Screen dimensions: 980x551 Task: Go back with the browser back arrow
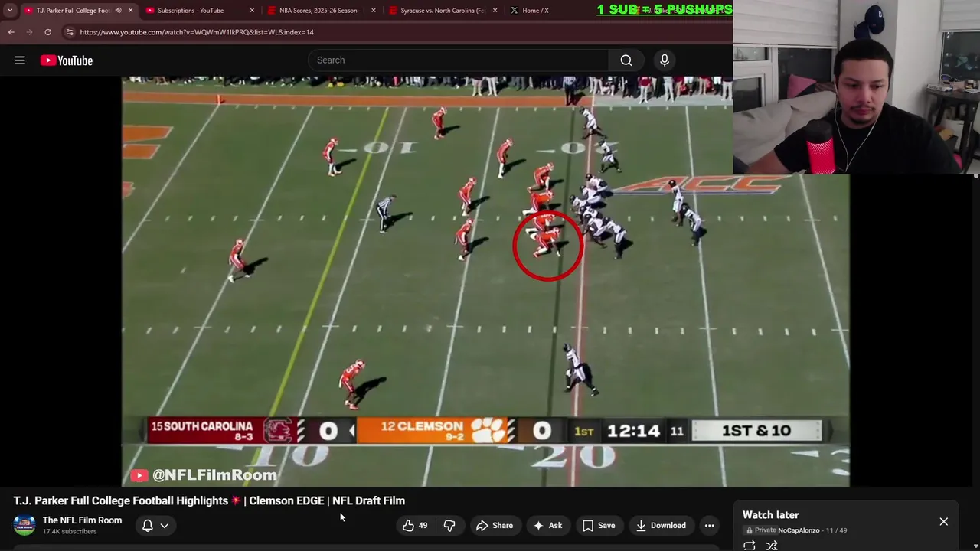(x=11, y=32)
